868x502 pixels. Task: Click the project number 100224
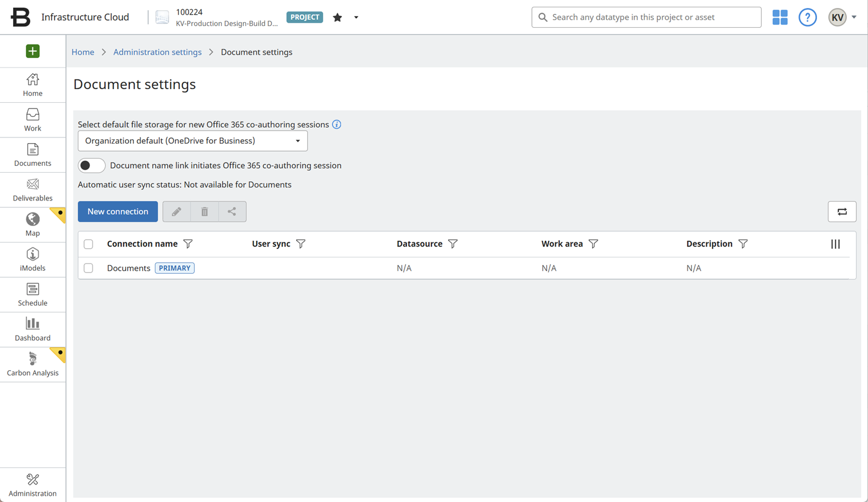[x=189, y=12]
